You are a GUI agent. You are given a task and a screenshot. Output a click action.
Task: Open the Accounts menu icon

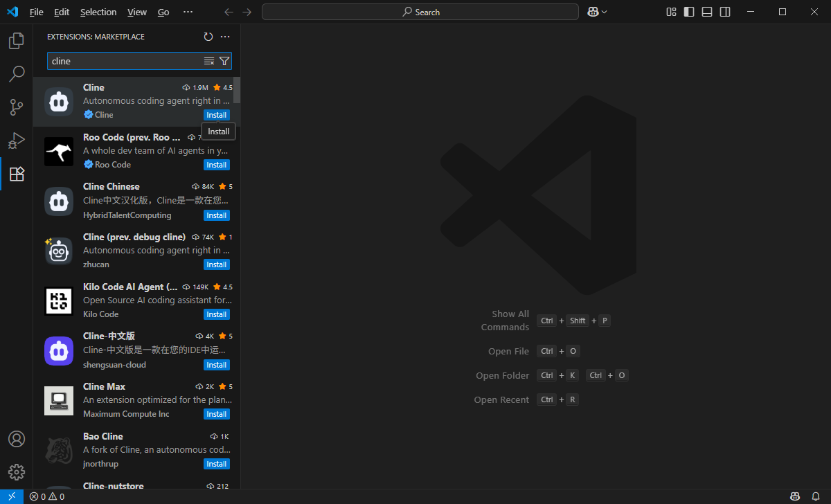(x=16, y=439)
